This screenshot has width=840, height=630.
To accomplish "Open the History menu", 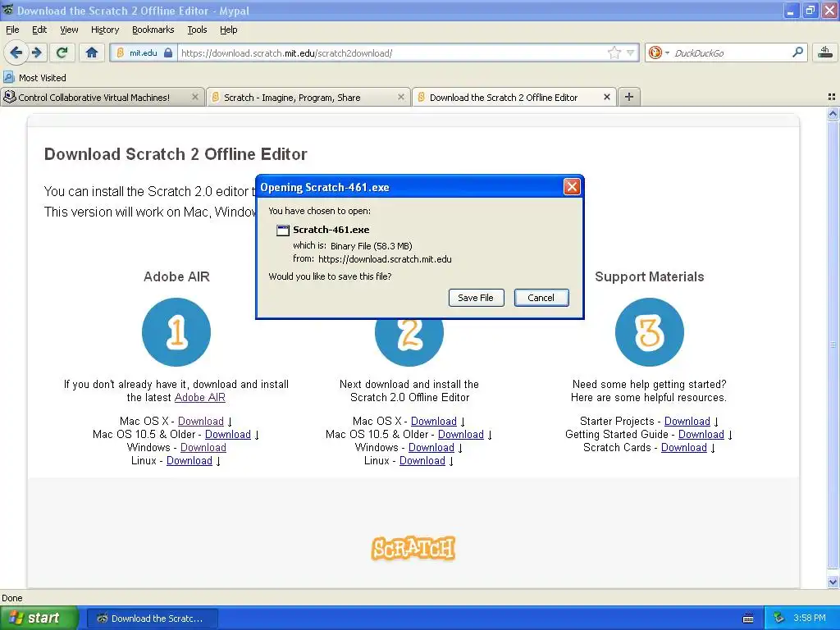I will (x=104, y=30).
